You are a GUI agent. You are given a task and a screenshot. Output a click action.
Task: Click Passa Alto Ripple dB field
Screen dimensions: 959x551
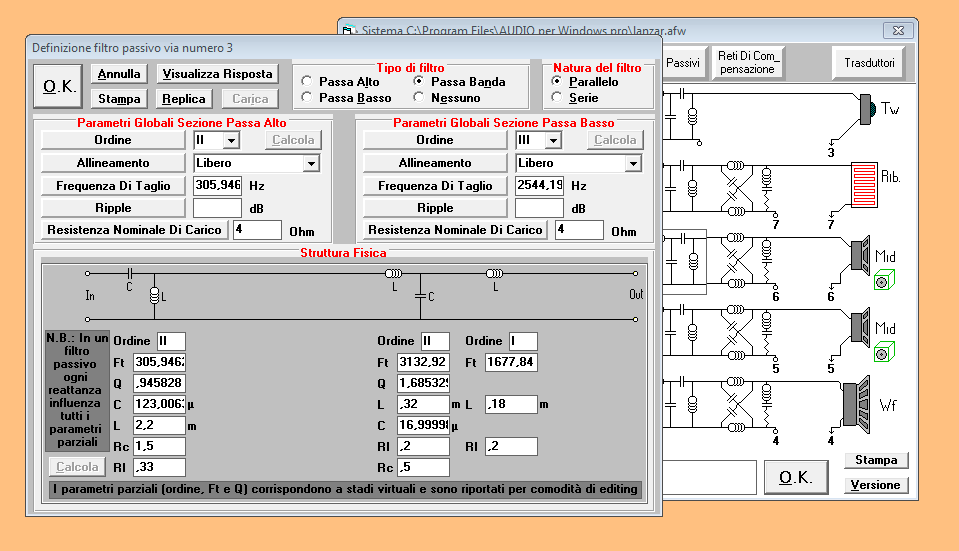tap(218, 208)
